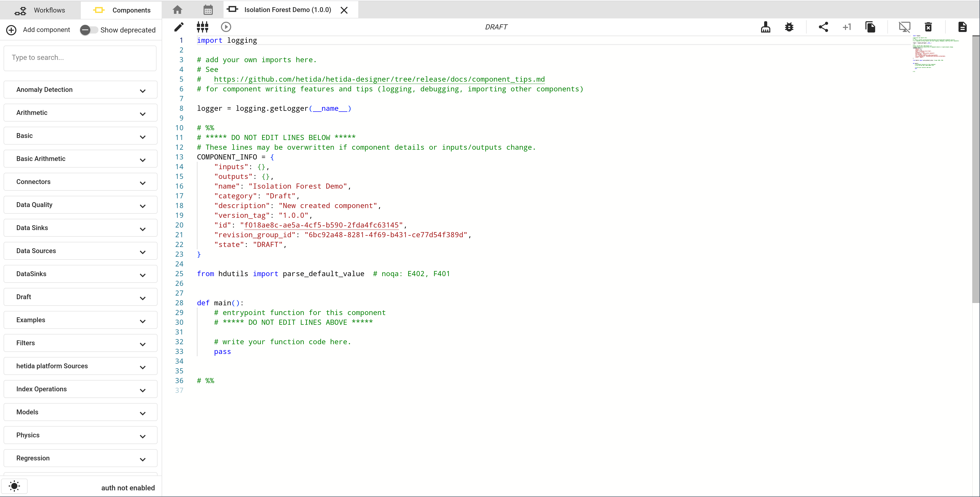Expand the Data Sinks category
This screenshot has width=980, height=497.
80,228
